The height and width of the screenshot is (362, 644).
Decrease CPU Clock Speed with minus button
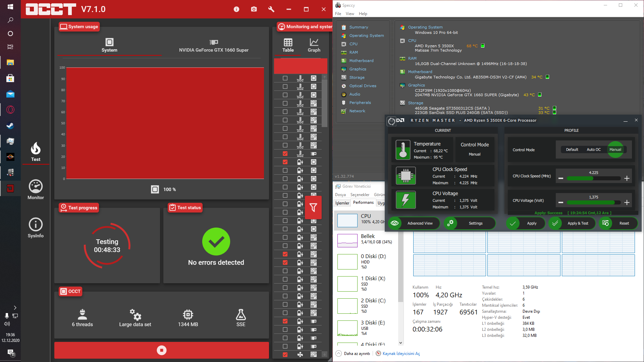tap(560, 179)
